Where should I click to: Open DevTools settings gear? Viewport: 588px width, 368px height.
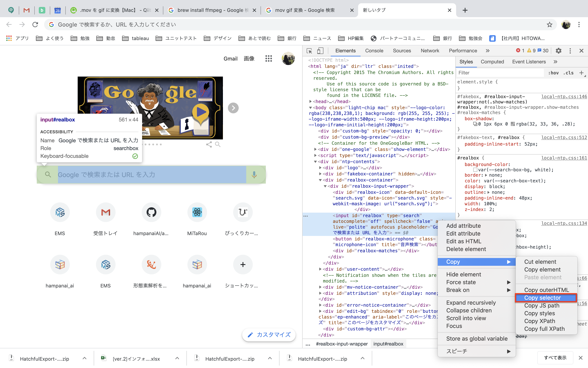pyautogui.click(x=559, y=51)
